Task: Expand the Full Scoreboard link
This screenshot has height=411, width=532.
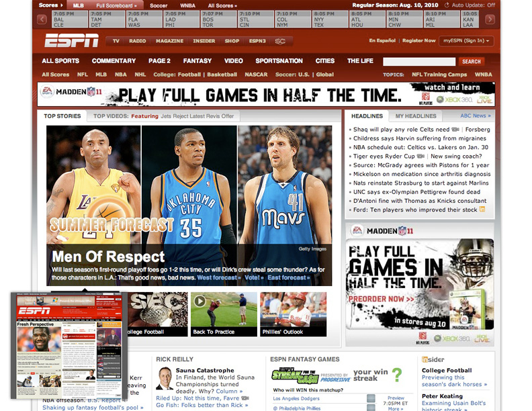Action: pos(116,5)
